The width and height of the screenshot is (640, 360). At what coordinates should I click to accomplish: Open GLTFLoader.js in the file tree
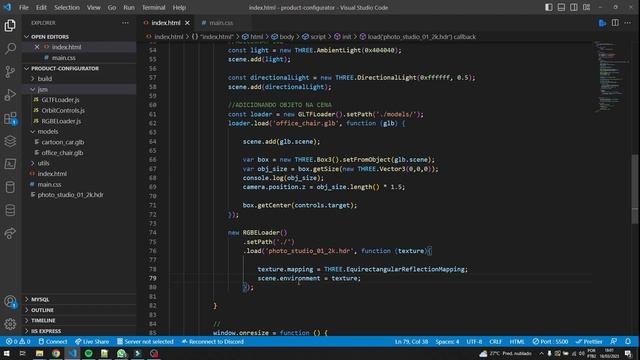(60, 100)
